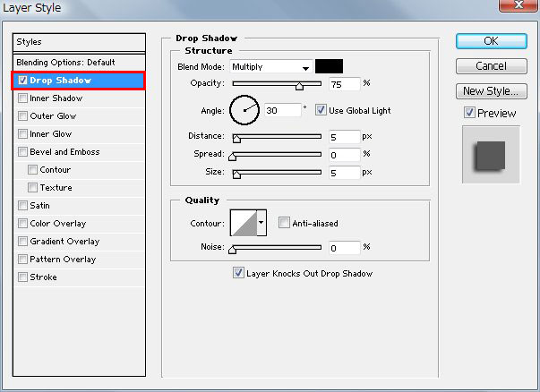Confirm with the OK button
Image resolution: width=540 pixels, height=392 pixels.
(492, 41)
